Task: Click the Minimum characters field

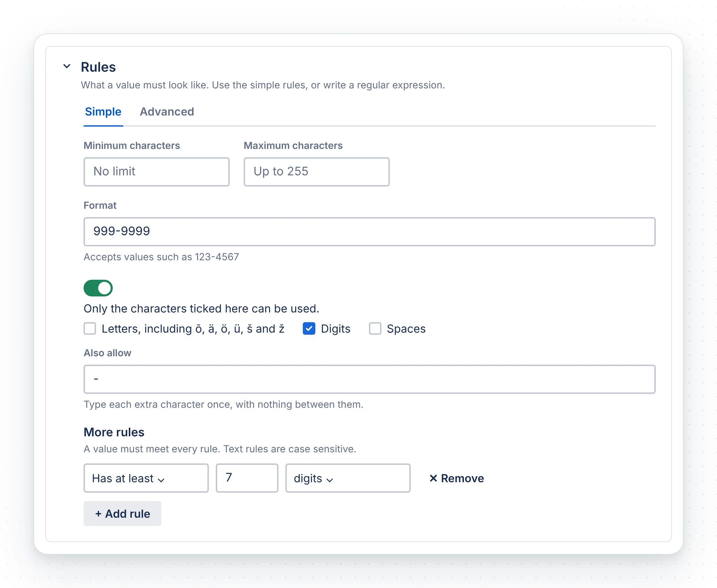Action: (157, 172)
